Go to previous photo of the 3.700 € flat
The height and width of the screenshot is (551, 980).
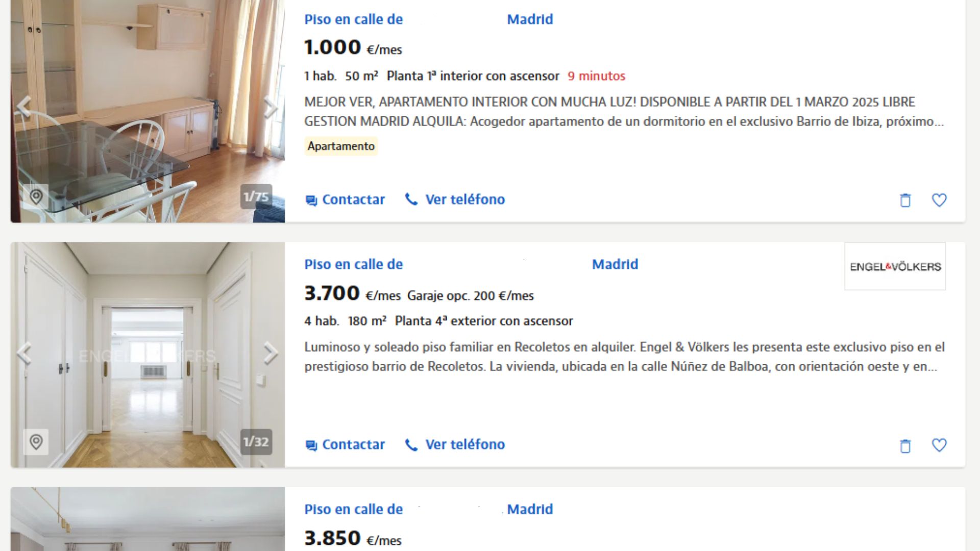click(x=24, y=353)
